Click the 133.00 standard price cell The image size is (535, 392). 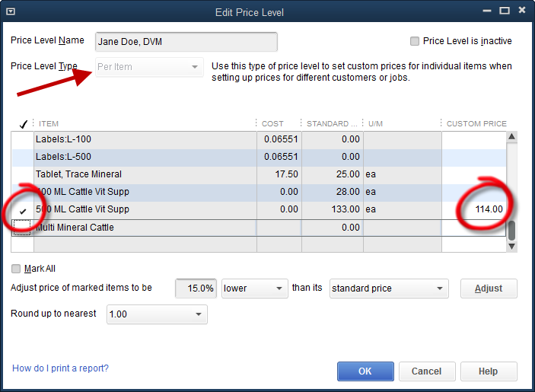point(333,209)
